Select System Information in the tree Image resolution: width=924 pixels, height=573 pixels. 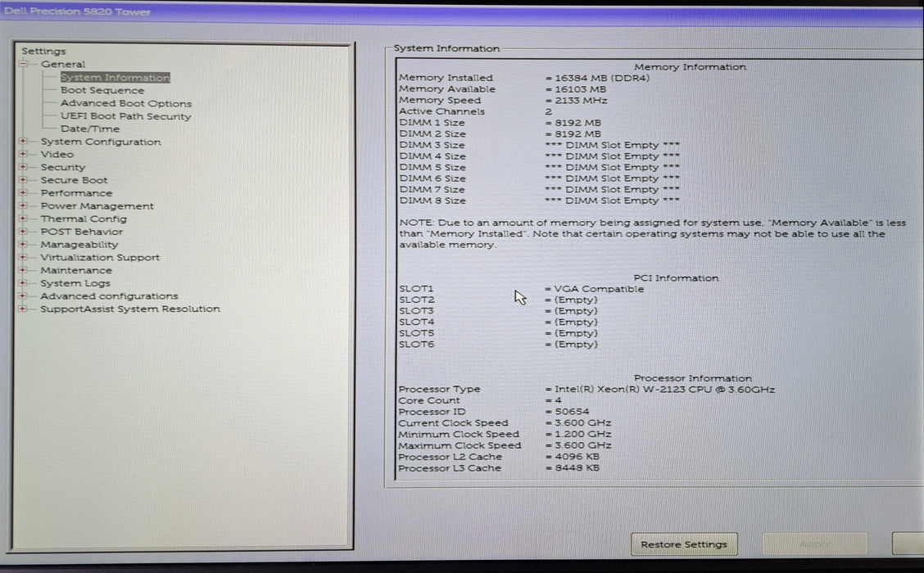tap(115, 77)
